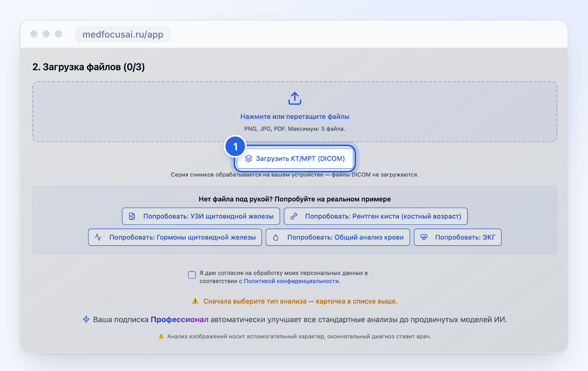Click the lightning bolt icon before Ваша подписка

click(86, 320)
